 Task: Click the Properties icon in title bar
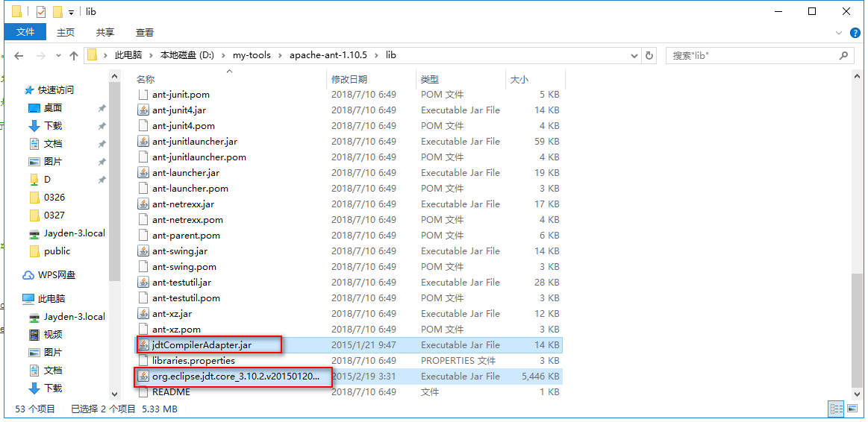40,12
